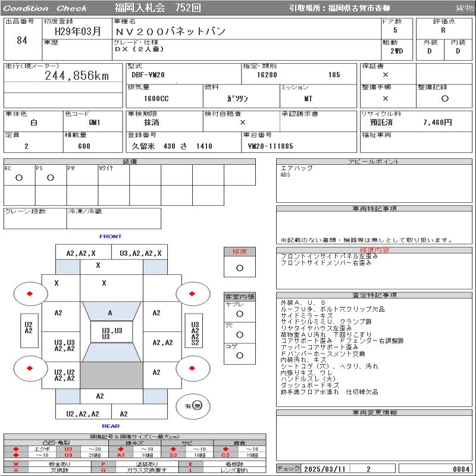Click the chassis number YM20-111885 field
The image size is (476, 476).
click(x=270, y=146)
